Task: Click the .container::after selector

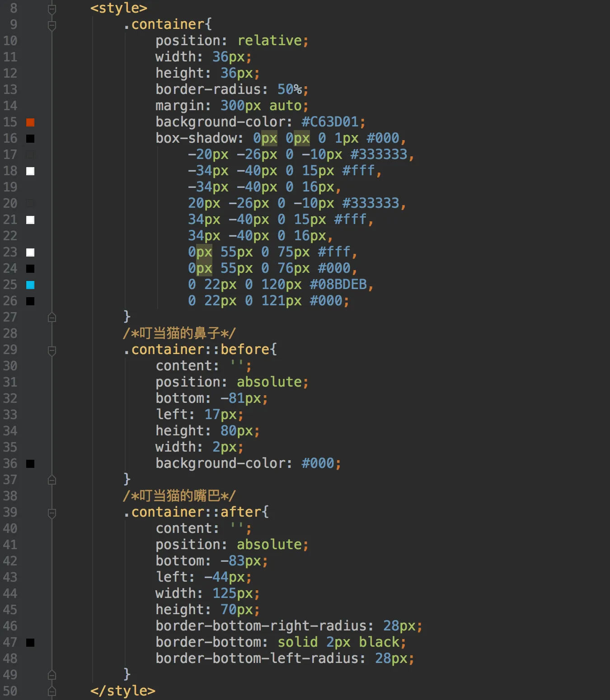Action: pyautogui.click(x=192, y=512)
